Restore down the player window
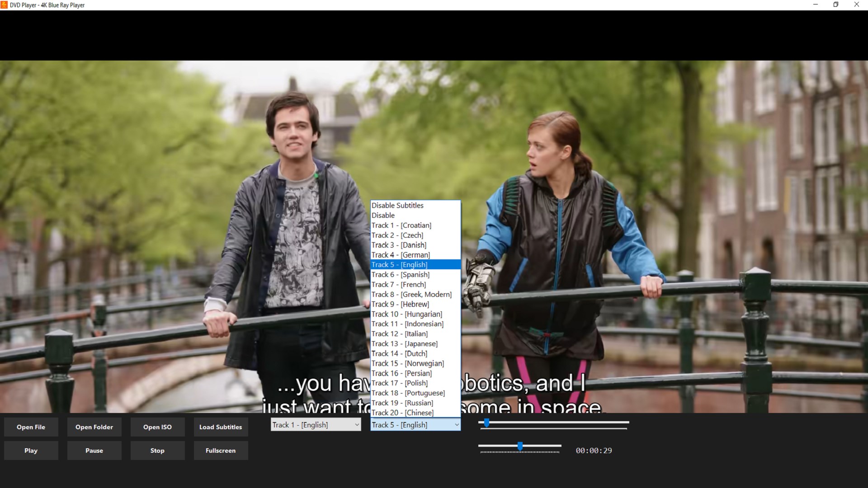 click(x=836, y=5)
